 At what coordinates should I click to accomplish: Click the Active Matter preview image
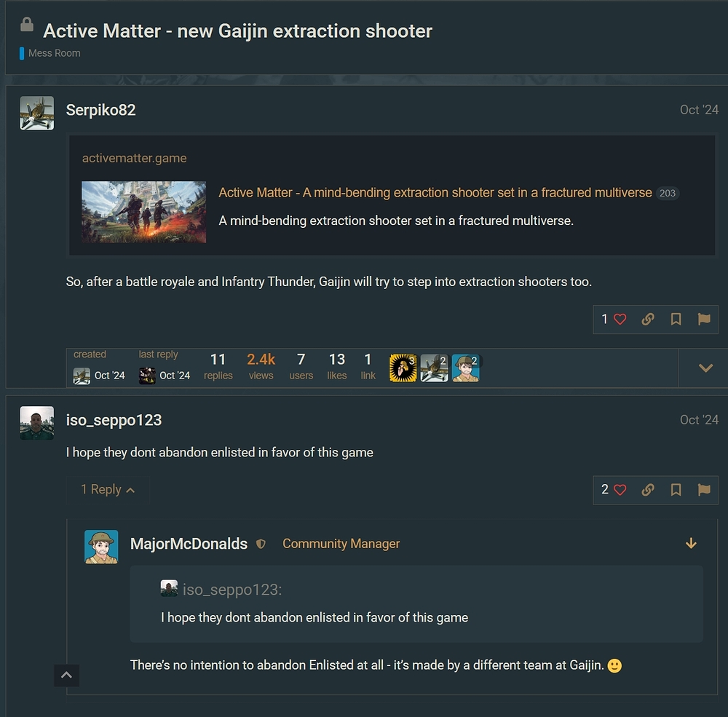[x=144, y=213]
